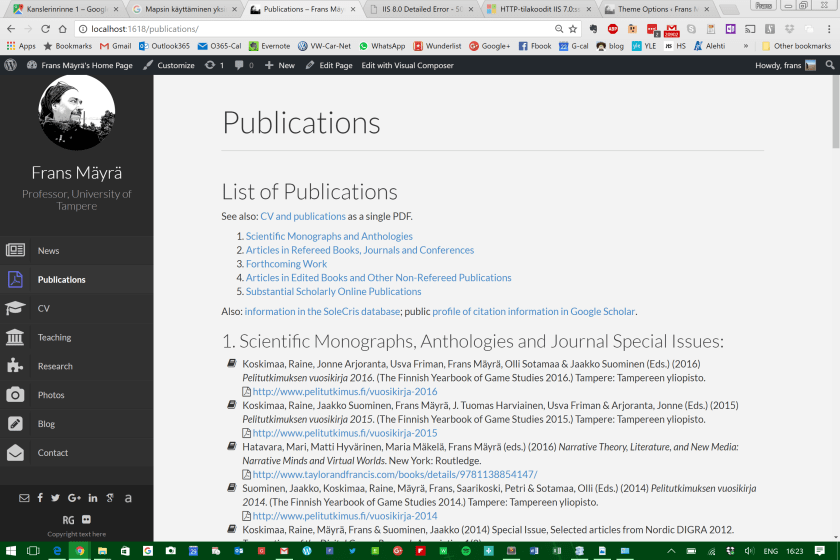
Task: Expand the hidden bookmarks overflow chevron
Action: click(745, 46)
